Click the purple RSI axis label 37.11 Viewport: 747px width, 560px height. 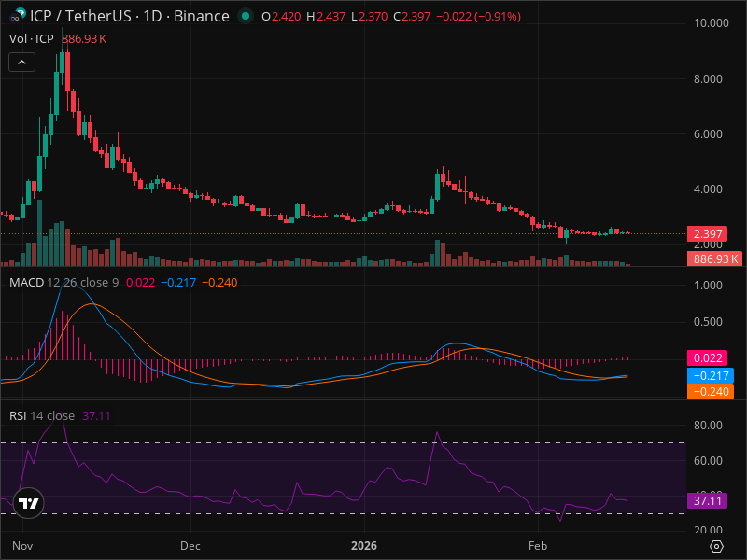[x=707, y=501]
